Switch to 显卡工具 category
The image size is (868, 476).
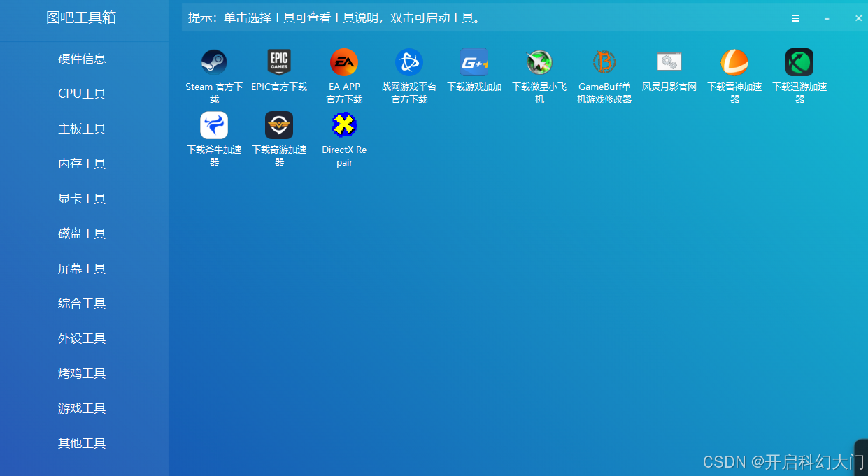pos(82,199)
